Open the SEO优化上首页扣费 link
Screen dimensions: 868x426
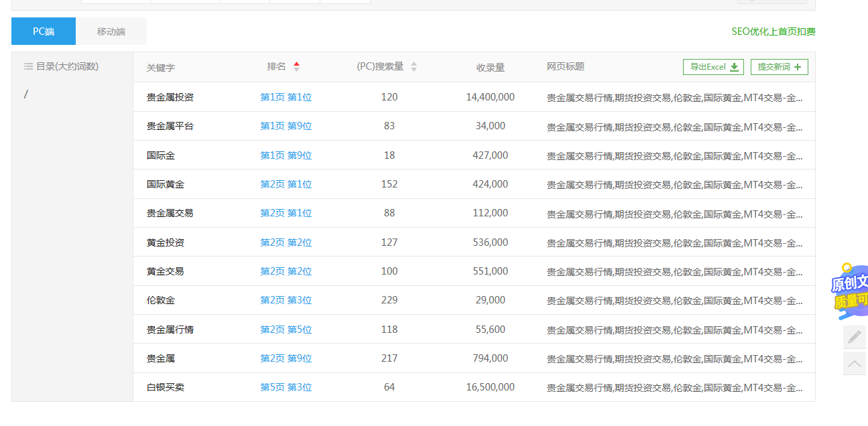[773, 31]
